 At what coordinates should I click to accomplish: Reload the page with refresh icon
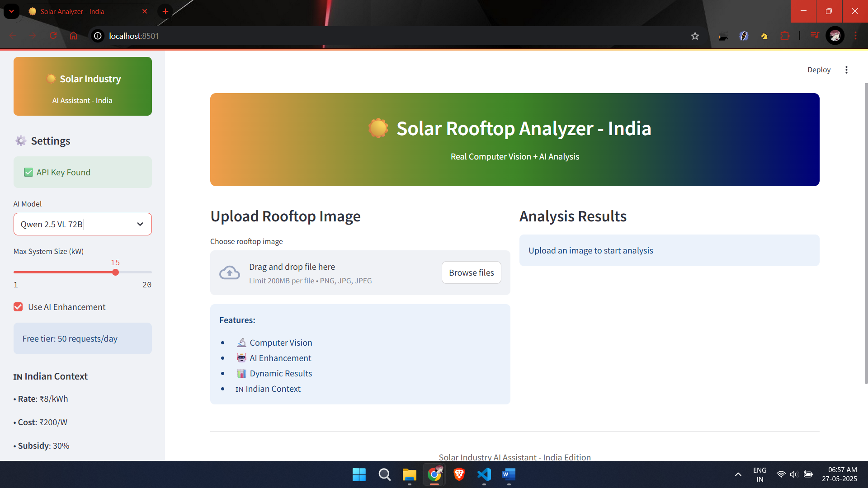click(53, 36)
